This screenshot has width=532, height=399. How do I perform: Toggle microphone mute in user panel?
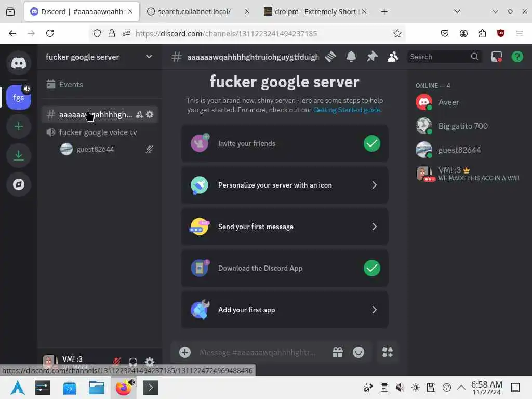(117, 362)
